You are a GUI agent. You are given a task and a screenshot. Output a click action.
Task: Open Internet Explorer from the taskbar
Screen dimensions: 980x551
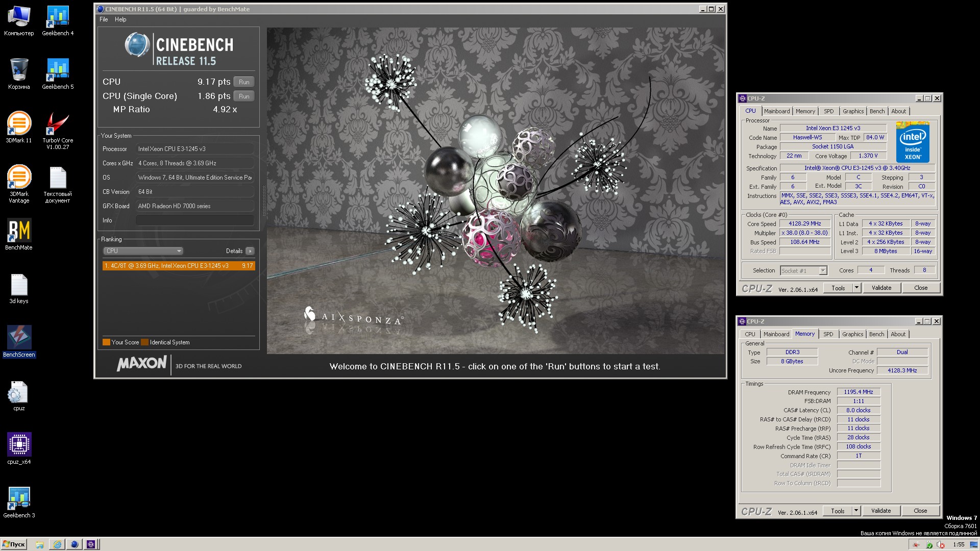coord(57,544)
